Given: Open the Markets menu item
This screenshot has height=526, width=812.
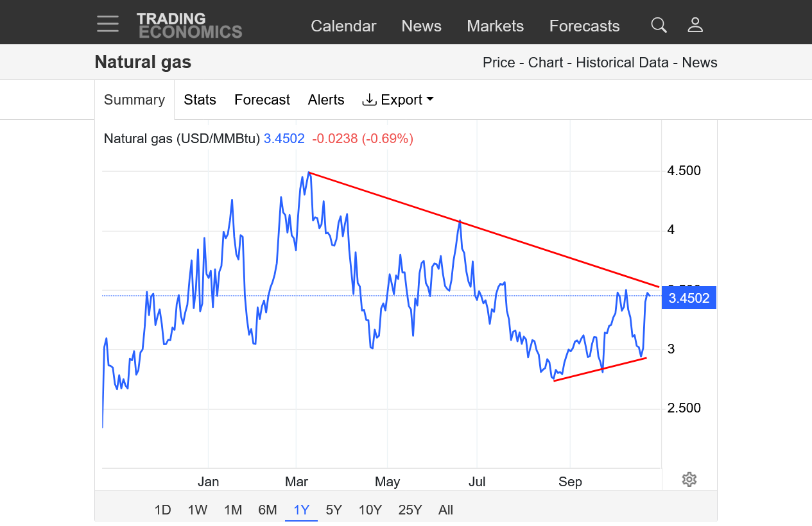Looking at the screenshot, I should pyautogui.click(x=495, y=26).
